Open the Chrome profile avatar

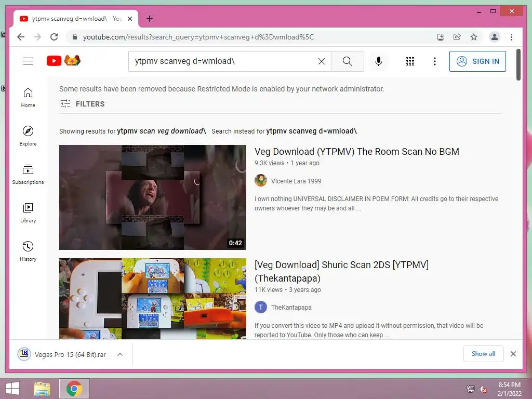[x=495, y=37]
